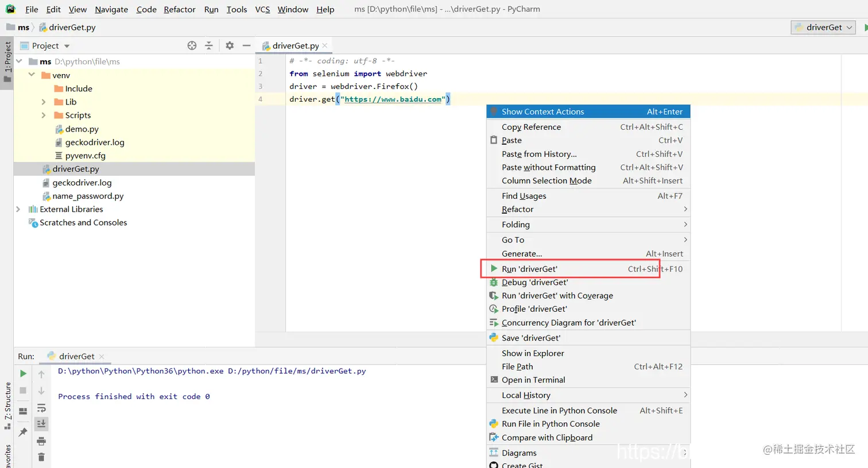Choose Generate... in context menu
Viewport: 868px width, 468px height.
tap(588, 253)
